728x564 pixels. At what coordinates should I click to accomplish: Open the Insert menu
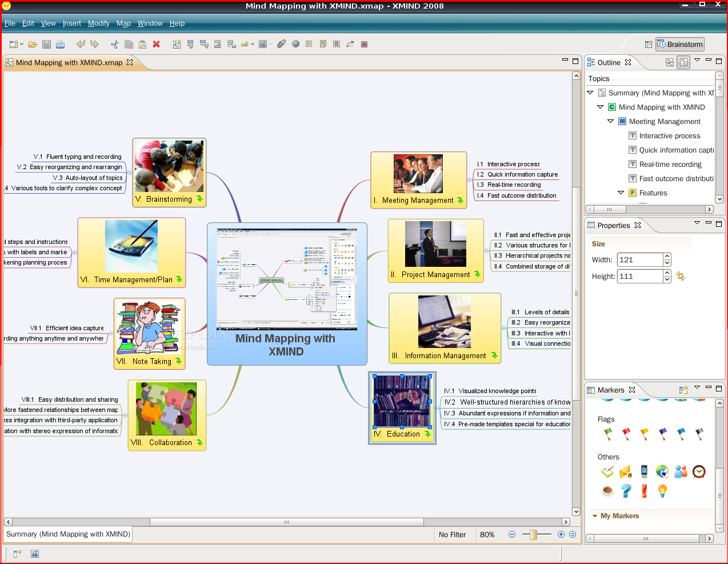pos(72,23)
